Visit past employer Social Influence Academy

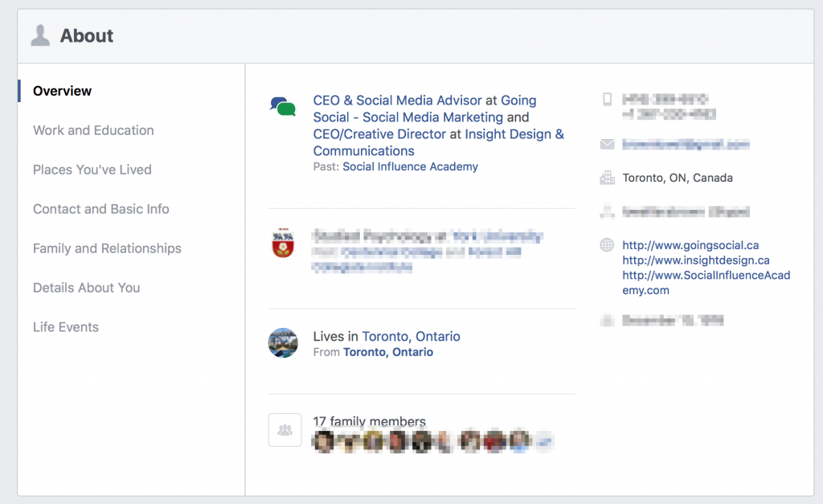point(411,166)
